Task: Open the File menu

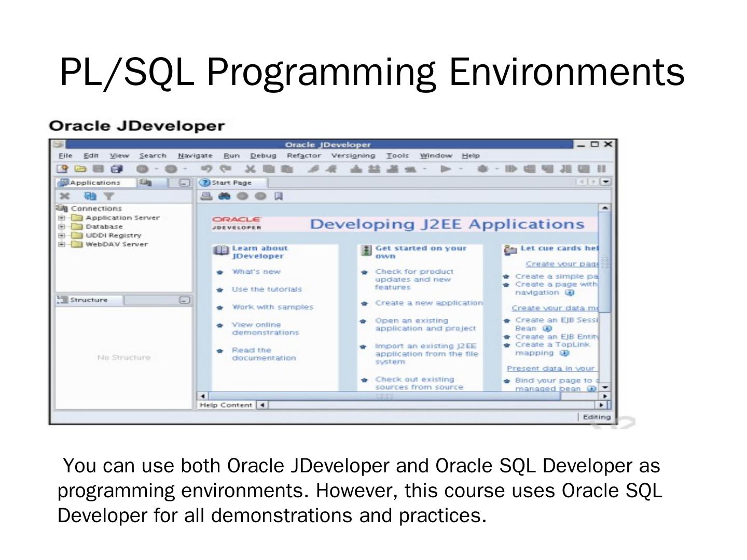Action: pyautogui.click(x=65, y=156)
